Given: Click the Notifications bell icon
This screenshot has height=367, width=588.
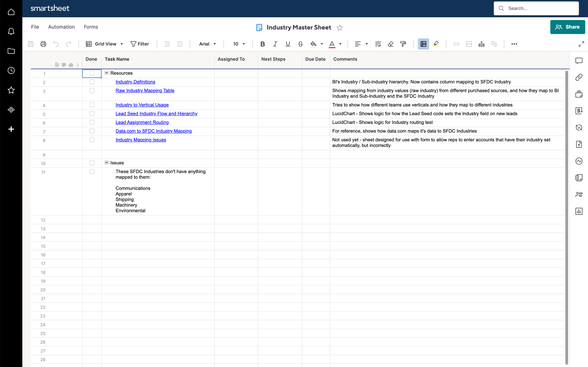Looking at the screenshot, I should pos(11,31).
